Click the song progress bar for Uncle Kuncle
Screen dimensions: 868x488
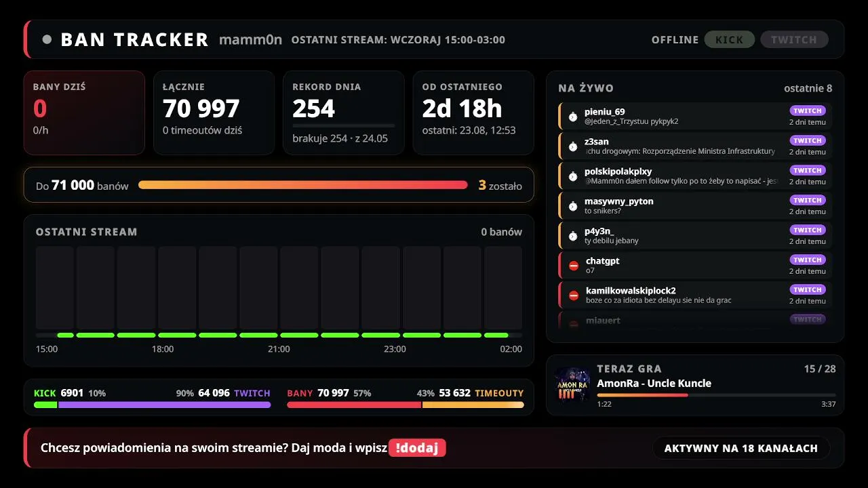coord(716,394)
